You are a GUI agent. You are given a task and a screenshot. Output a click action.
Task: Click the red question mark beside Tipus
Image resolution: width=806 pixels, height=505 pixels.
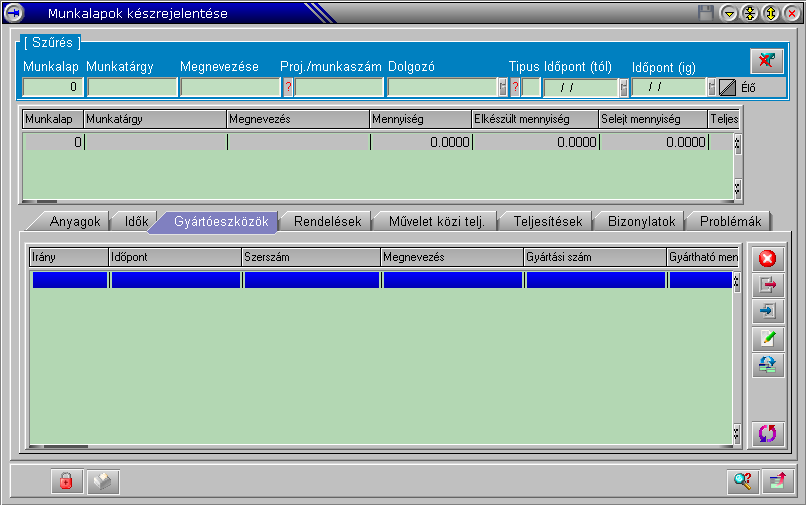(515, 87)
